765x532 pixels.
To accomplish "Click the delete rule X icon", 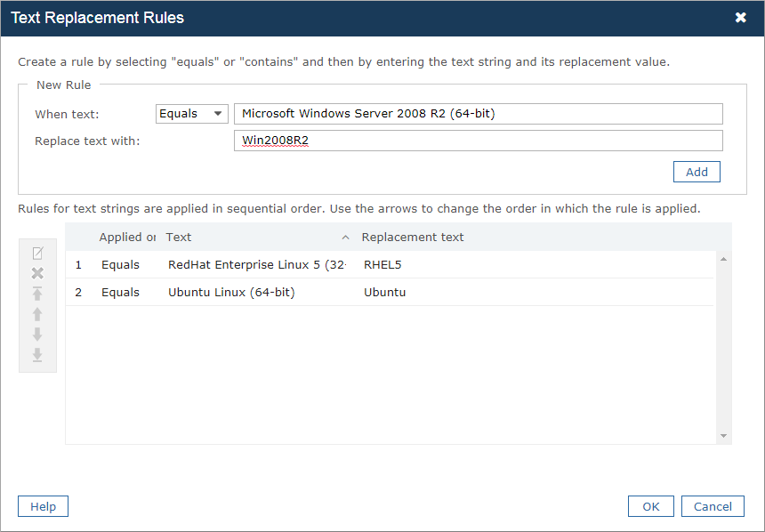I will (37, 273).
